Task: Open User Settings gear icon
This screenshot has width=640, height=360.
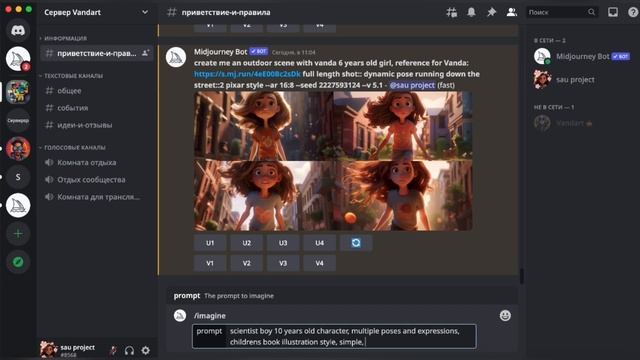Action: pos(145,350)
